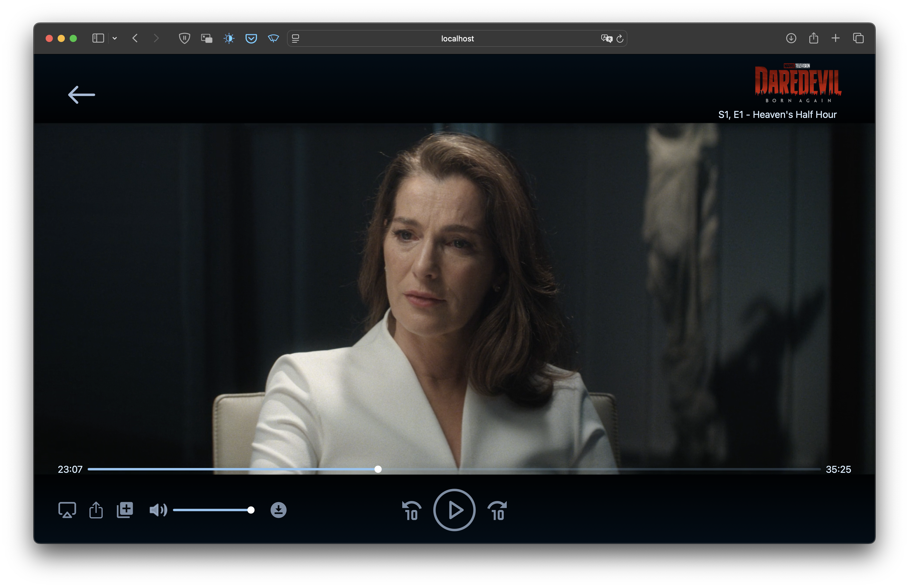Open AirPlay screen casting
Screen dimensions: 909x588
pyautogui.click(x=67, y=510)
